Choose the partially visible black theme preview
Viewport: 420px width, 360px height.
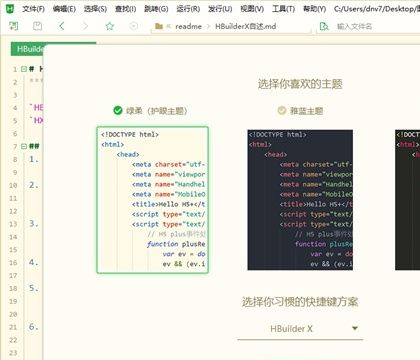[407, 200]
